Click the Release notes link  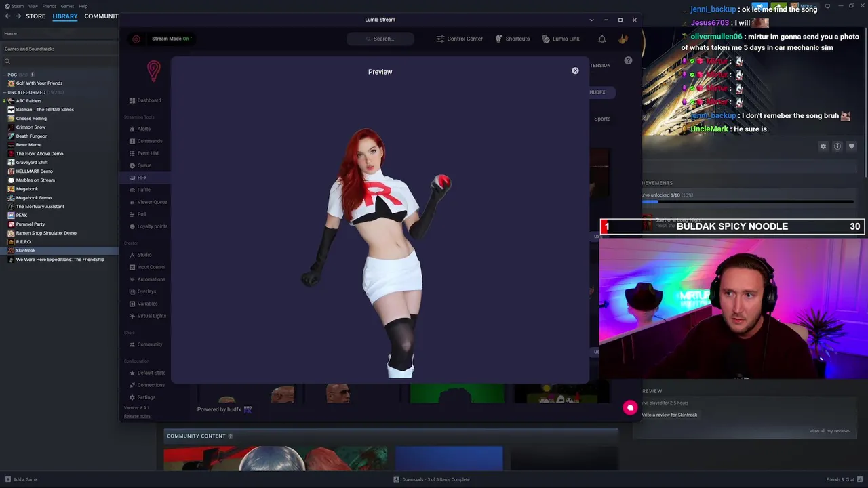tap(137, 416)
